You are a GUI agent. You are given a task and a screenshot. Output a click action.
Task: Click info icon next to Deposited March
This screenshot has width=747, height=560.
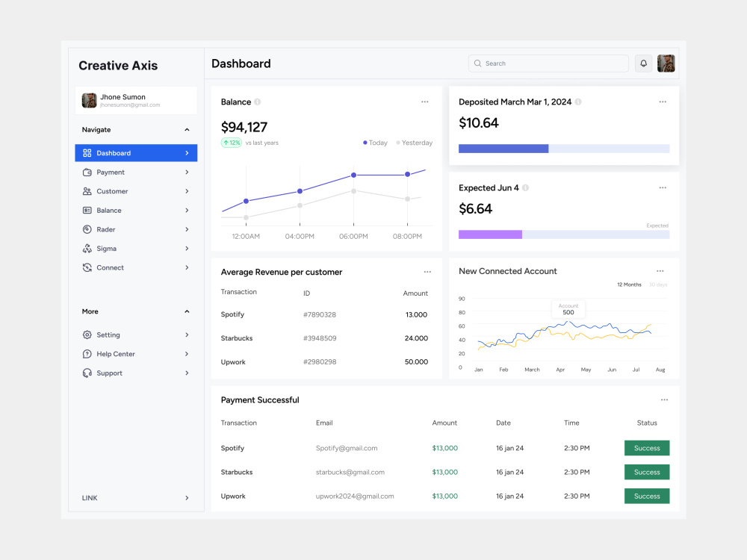tap(578, 102)
